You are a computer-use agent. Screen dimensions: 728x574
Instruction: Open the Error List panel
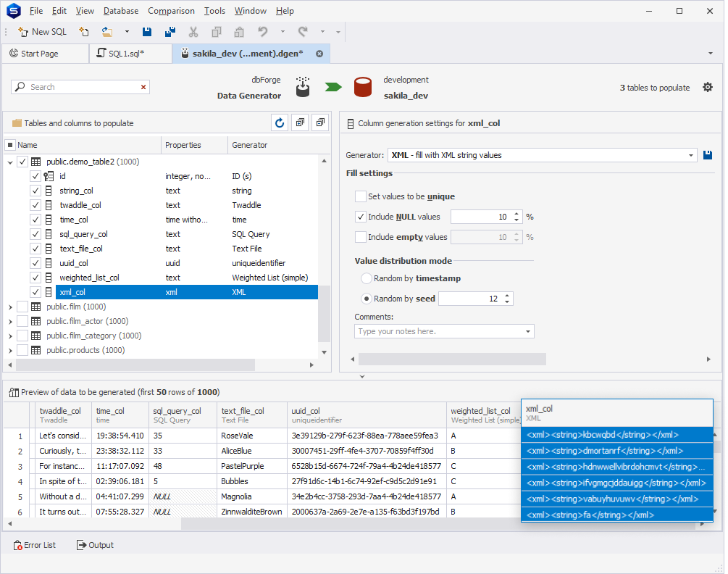34,545
